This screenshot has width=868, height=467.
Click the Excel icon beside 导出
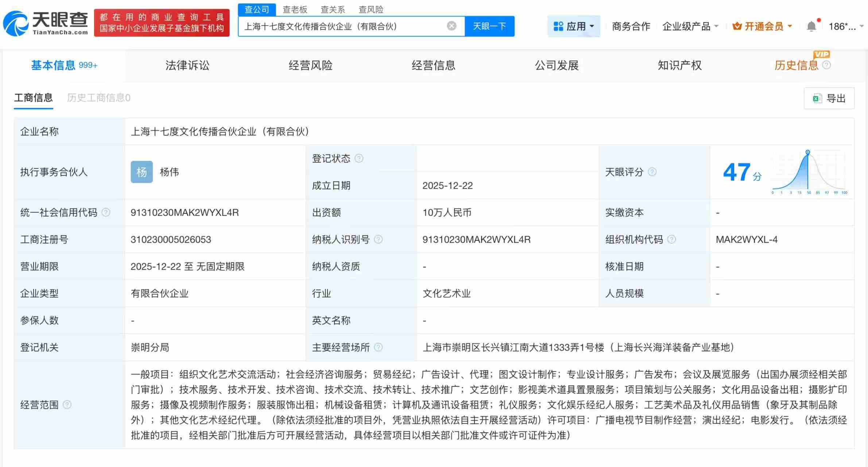(x=817, y=98)
